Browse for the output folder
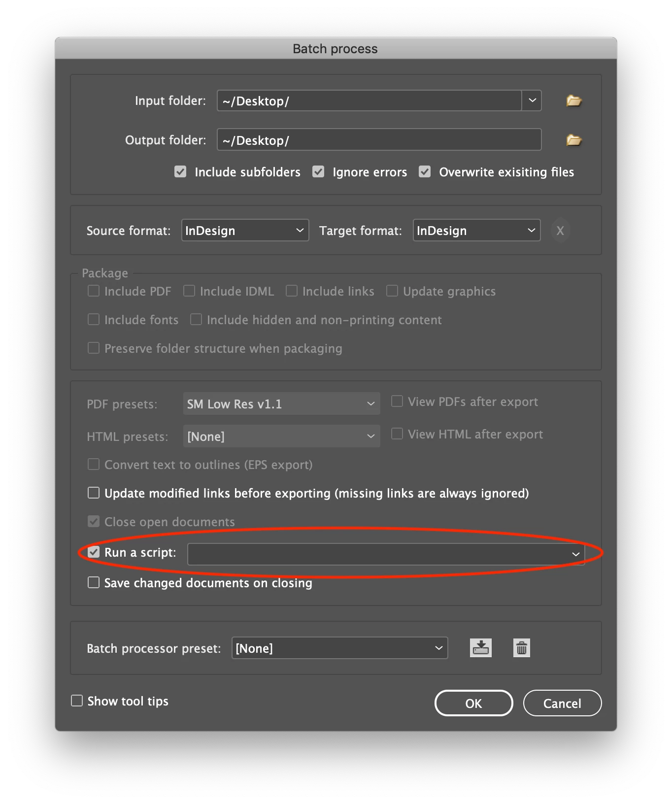Image resolution: width=672 pixels, height=804 pixels. 574,140
